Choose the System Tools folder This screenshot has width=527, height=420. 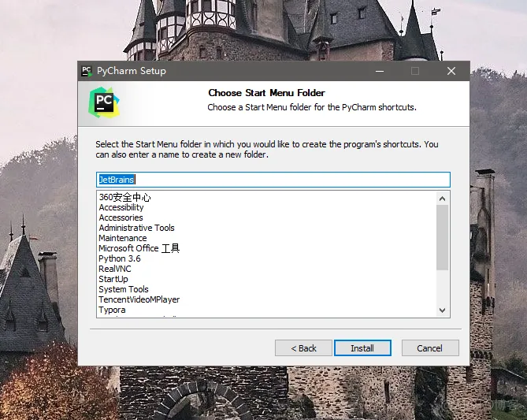pos(124,289)
